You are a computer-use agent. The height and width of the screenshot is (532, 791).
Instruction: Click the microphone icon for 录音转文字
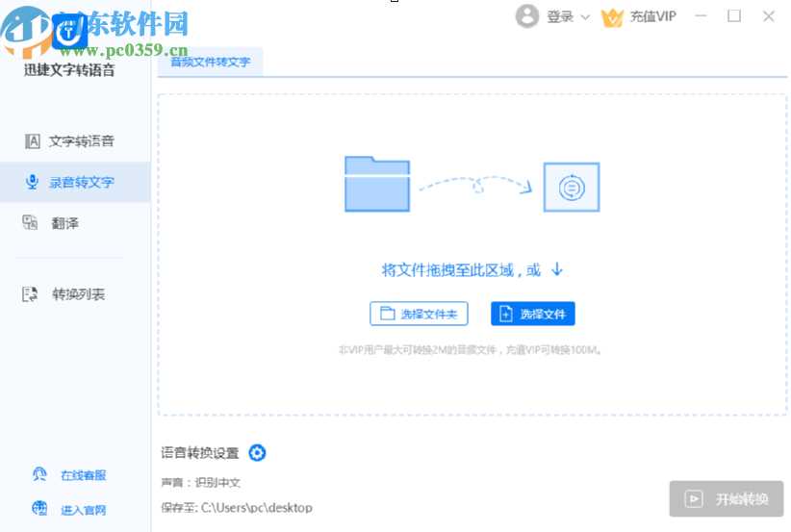point(32,182)
